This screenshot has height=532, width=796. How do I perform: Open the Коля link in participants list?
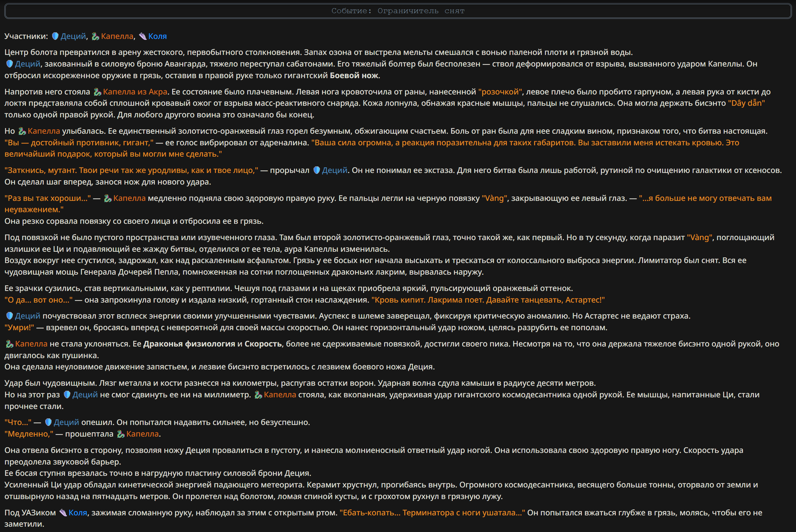(157, 36)
